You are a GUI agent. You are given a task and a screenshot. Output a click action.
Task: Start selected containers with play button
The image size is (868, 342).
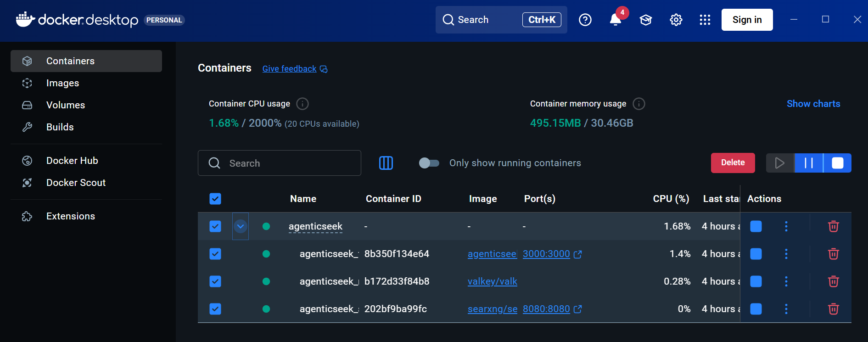(x=780, y=163)
